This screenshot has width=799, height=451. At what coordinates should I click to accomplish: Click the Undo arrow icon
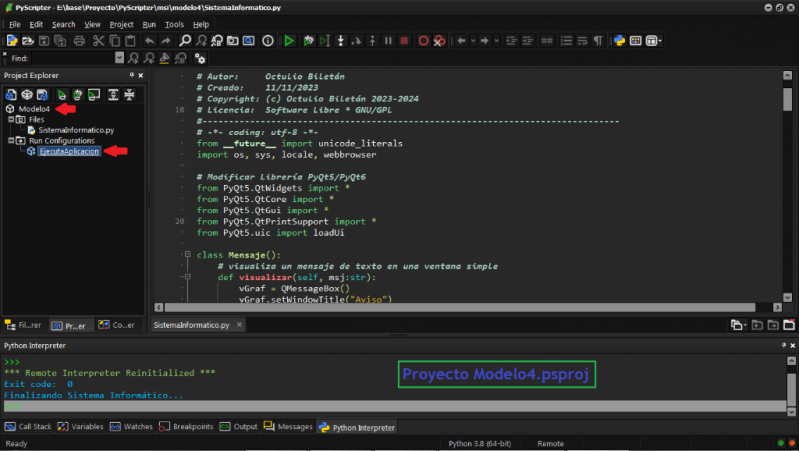click(x=149, y=41)
